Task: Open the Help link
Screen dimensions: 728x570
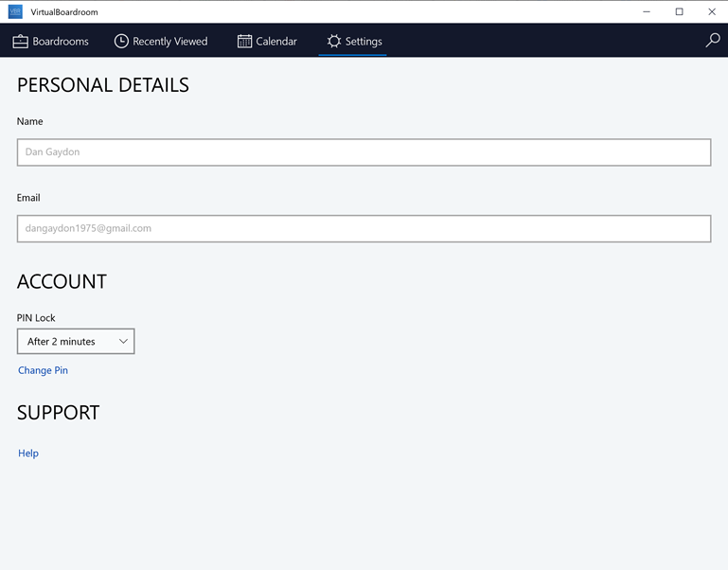Action: click(x=28, y=453)
